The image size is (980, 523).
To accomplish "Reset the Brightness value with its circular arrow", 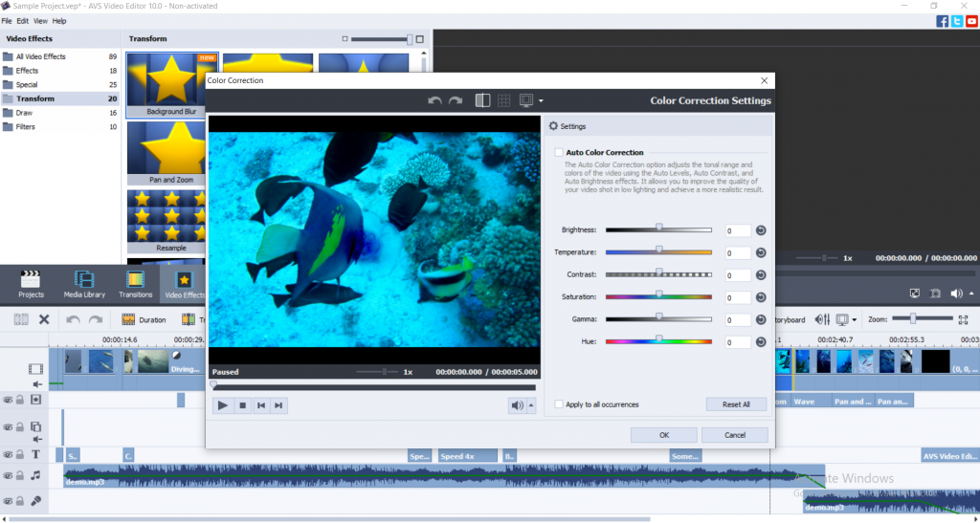I will pyautogui.click(x=761, y=230).
